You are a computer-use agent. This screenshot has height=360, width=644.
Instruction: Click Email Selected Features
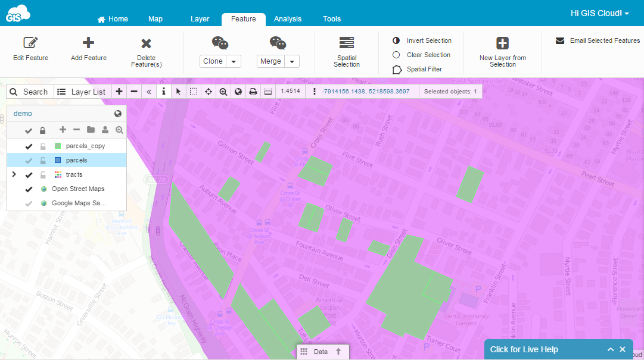tap(605, 41)
